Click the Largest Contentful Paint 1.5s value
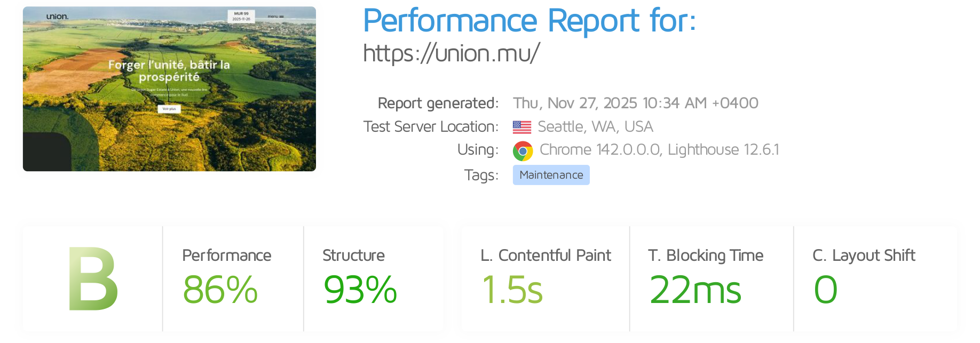This screenshot has height=343, width=980. pos(512,290)
